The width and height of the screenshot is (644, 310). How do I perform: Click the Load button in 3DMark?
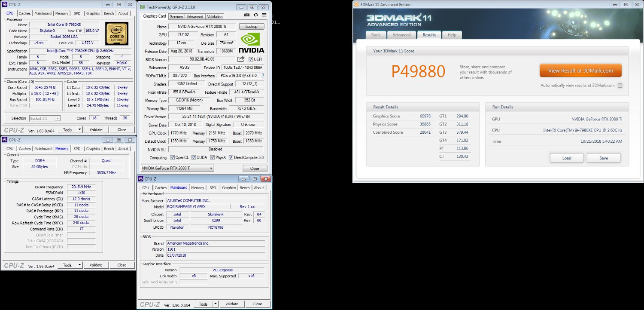[x=567, y=158]
